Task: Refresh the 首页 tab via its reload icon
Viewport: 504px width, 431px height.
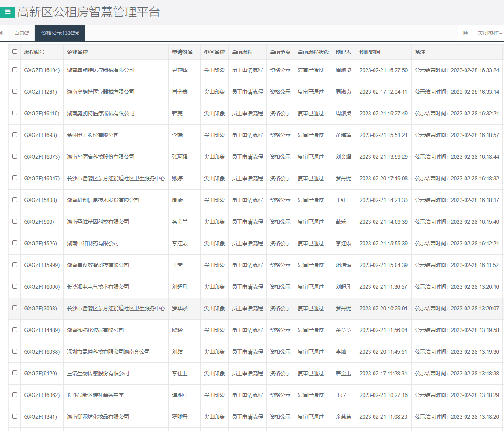Action: pyautogui.click(x=27, y=33)
